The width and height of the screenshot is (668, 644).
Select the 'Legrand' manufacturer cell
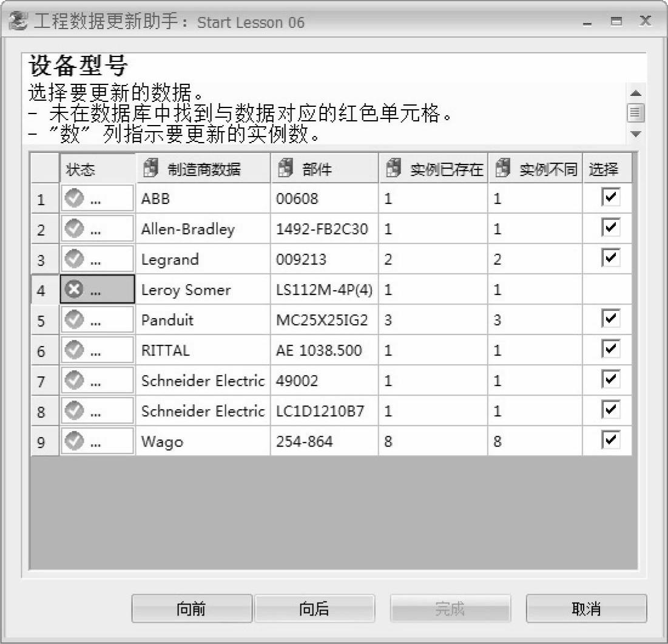pyautogui.click(x=203, y=259)
